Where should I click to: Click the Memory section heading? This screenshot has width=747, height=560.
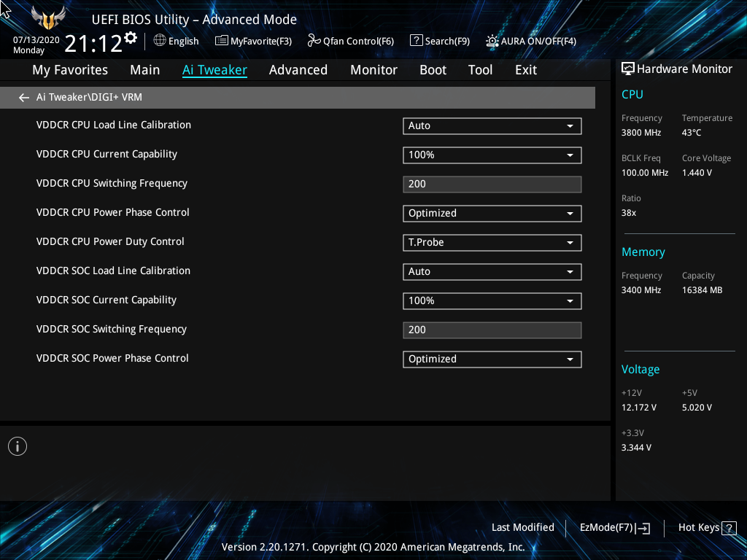tap(643, 252)
